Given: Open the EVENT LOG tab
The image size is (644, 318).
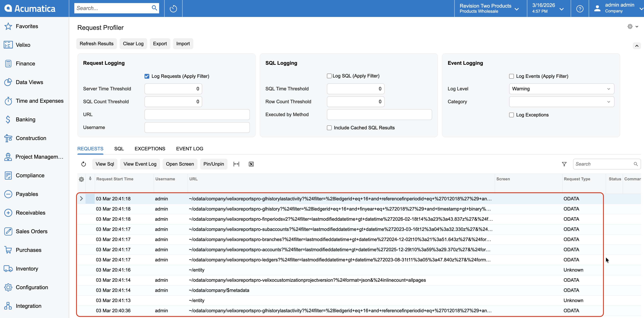Looking at the screenshot, I should 190,149.
